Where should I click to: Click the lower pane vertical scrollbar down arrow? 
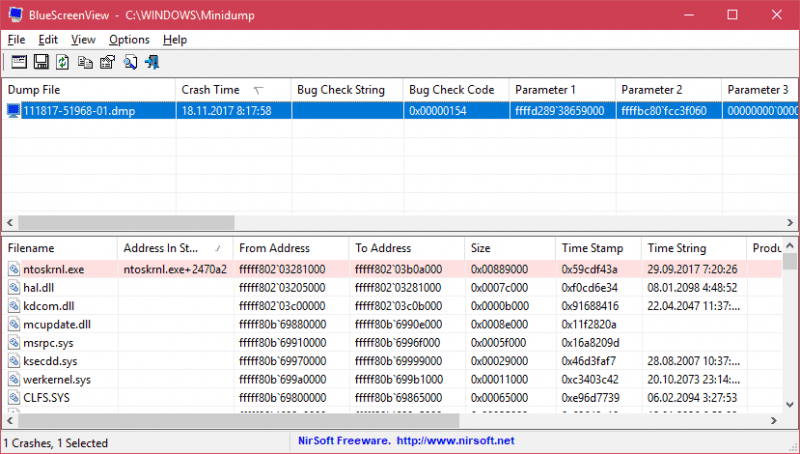coord(791,404)
